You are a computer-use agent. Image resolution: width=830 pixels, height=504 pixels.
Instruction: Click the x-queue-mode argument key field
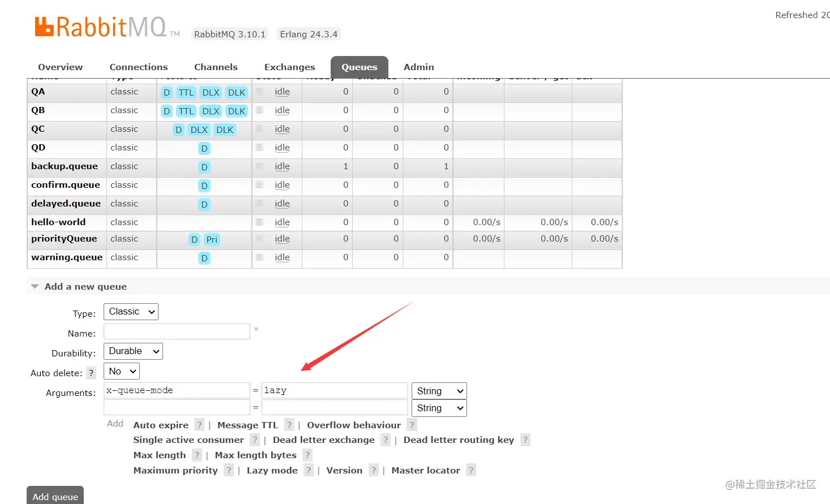click(x=177, y=390)
